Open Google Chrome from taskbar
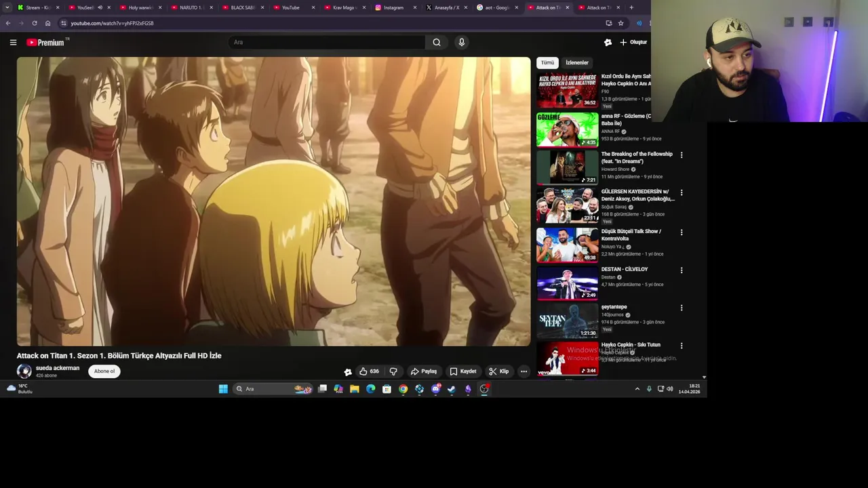Image resolution: width=868 pixels, height=488 pixels. tap(403, 389)
